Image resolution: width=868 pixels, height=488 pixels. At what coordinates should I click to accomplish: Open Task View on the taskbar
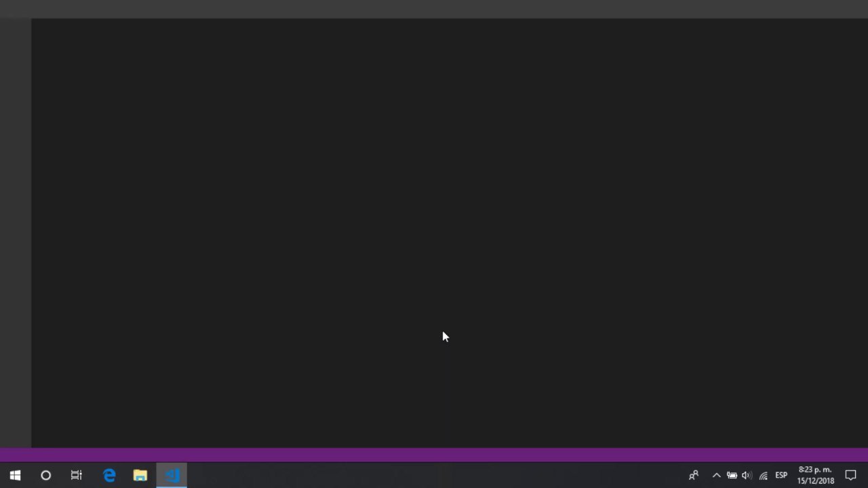[x=76, y=476]
